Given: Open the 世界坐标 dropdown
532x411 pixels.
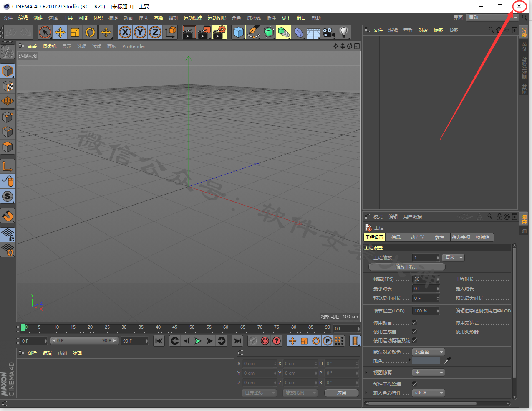Looking at the screenshot, I should point(259,393).
